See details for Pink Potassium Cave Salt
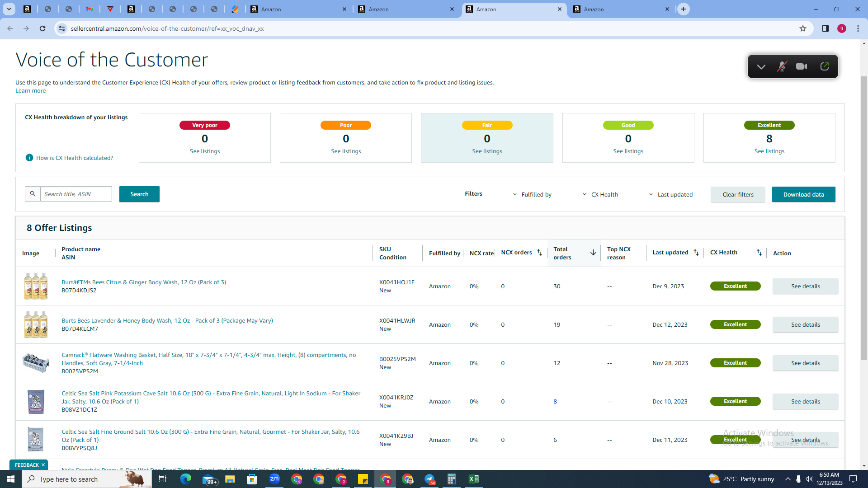 [805, 402]
